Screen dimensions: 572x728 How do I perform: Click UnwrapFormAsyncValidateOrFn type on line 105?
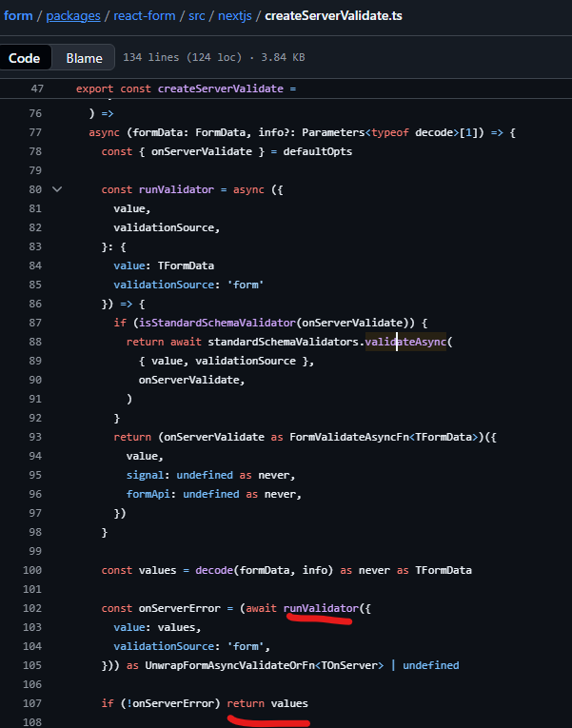pyautogui.click(x=229, y=665)
